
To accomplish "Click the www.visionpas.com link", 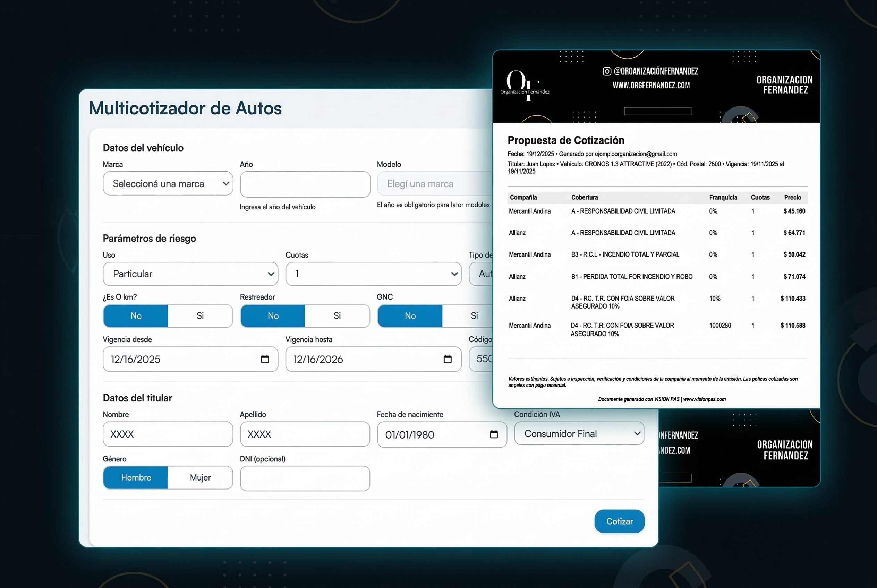I will (704, 399).
